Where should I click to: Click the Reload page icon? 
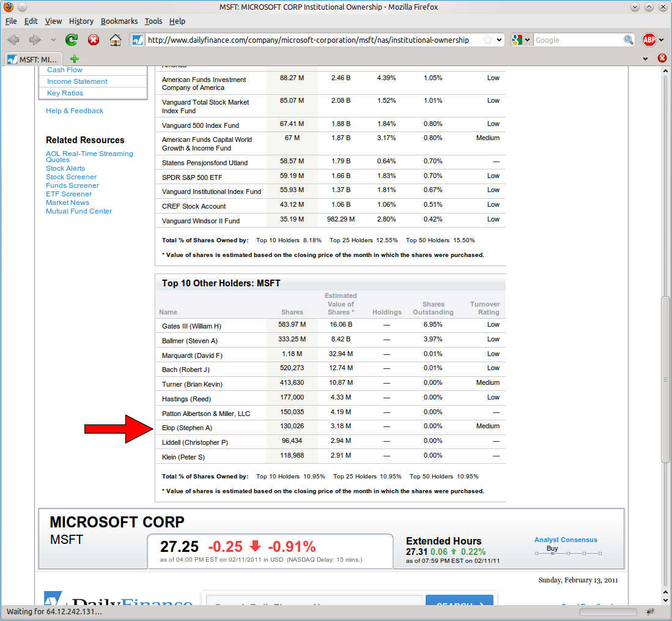[x=72, y=40]
